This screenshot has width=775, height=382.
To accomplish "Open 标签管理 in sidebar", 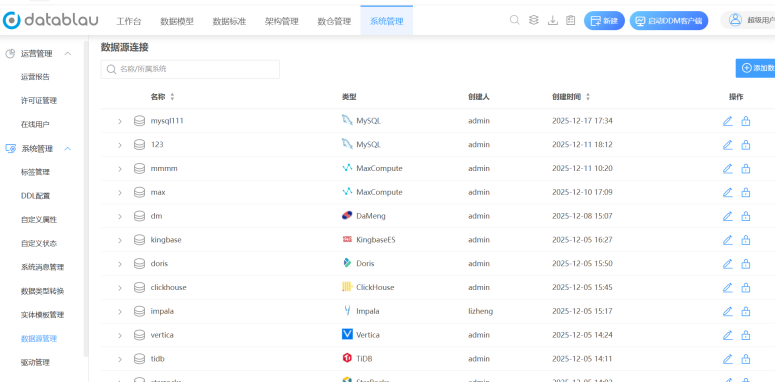I will 35,172.
